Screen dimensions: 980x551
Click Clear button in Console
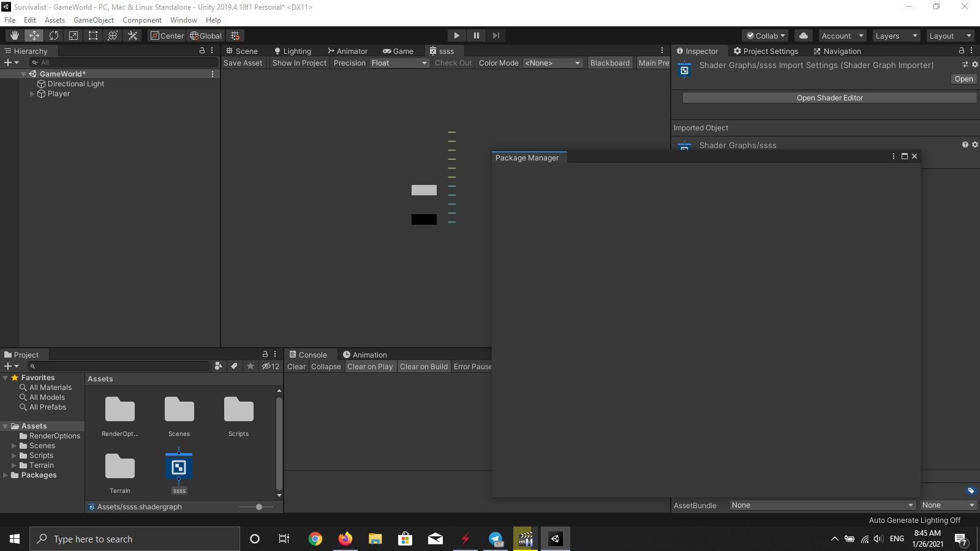(296, 367)
